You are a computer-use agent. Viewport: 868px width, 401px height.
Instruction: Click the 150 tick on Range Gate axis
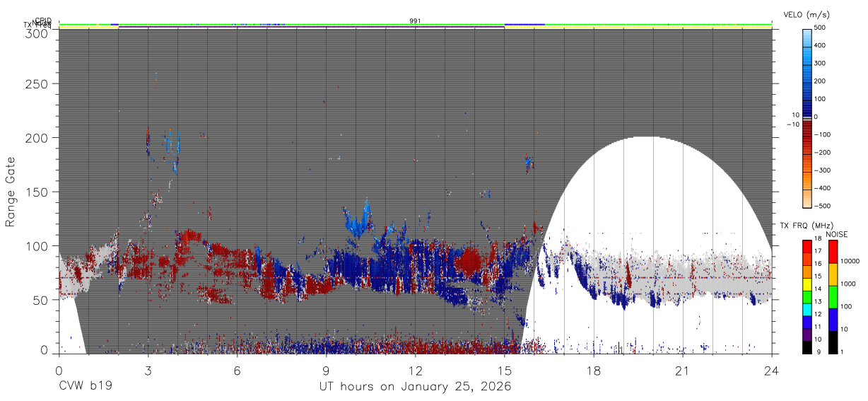coord(37,192)
